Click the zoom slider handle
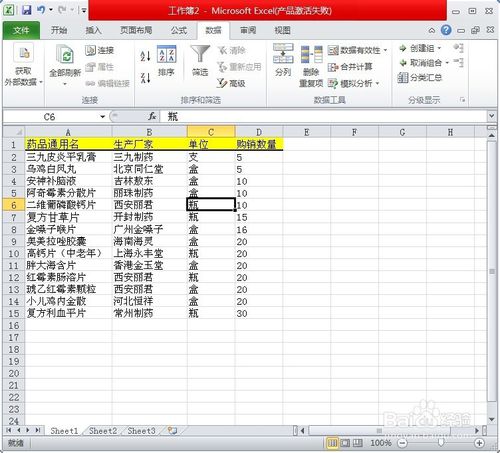The image size is (500, 453). [x=441, y=443]
